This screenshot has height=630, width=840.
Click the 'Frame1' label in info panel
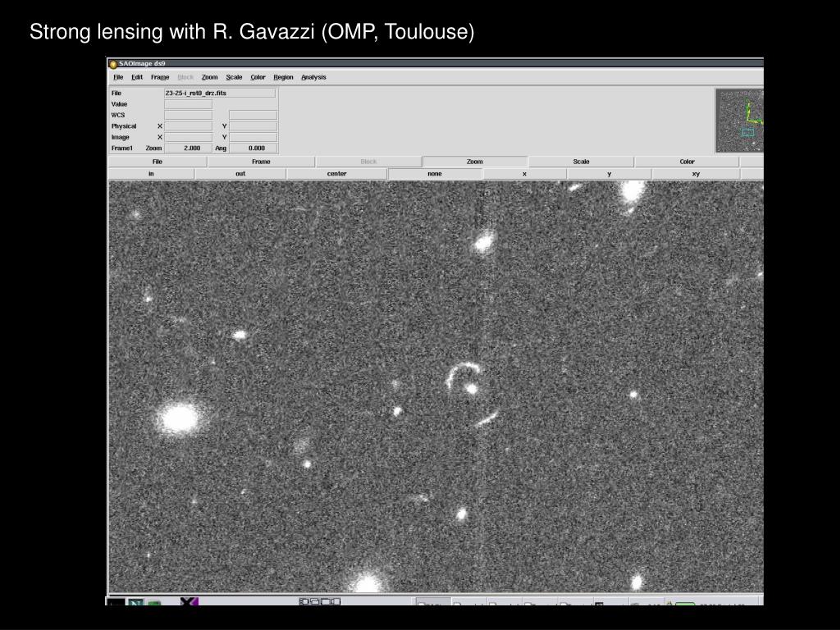tap(121, 148)
